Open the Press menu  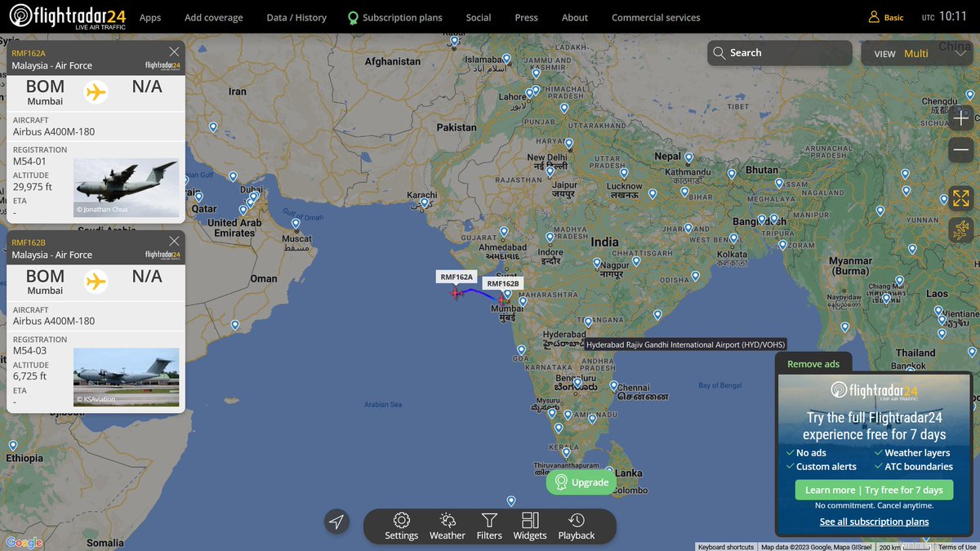[527, 17]
